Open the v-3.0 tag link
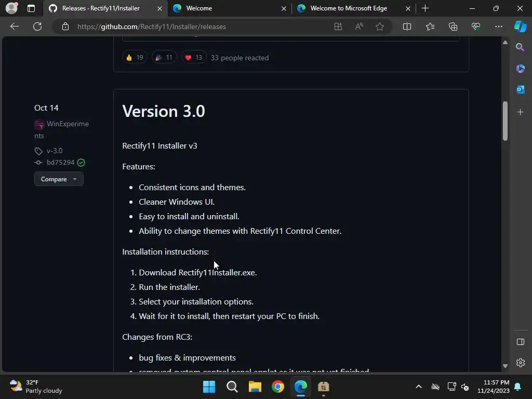The height and width of the screenshot is (399, 532). pos(54,151)
